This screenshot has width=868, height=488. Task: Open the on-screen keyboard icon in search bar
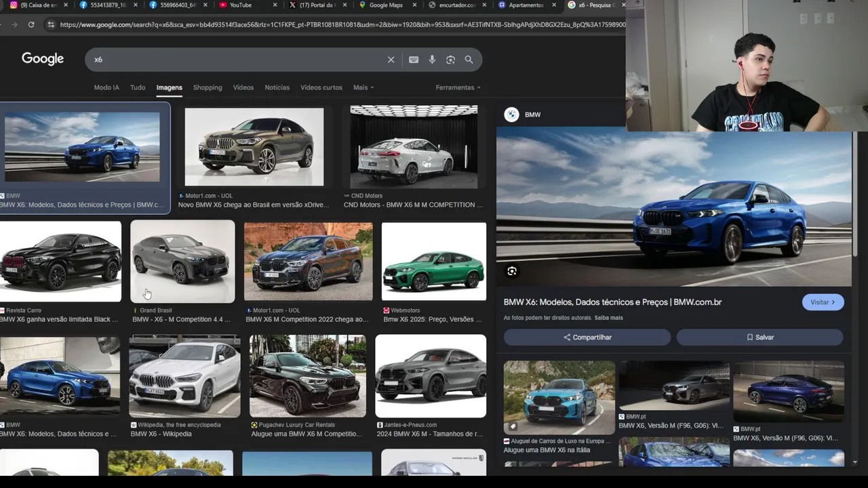(x=414, y=60)
